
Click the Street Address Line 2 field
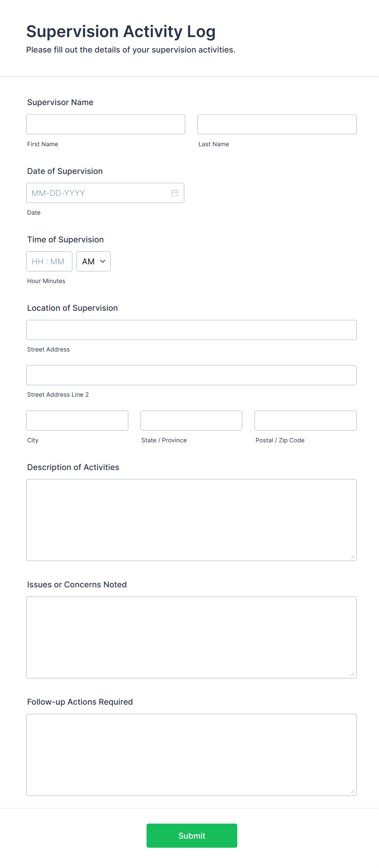point(191,375)
